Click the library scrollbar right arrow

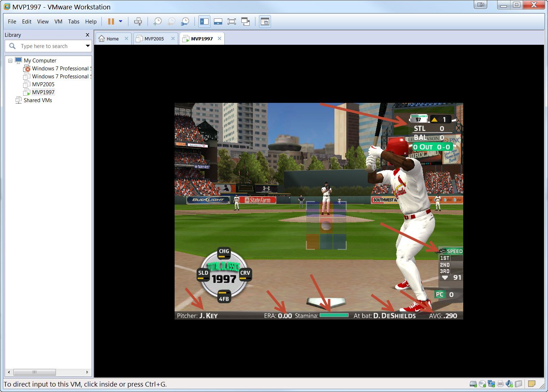[87, 372]
